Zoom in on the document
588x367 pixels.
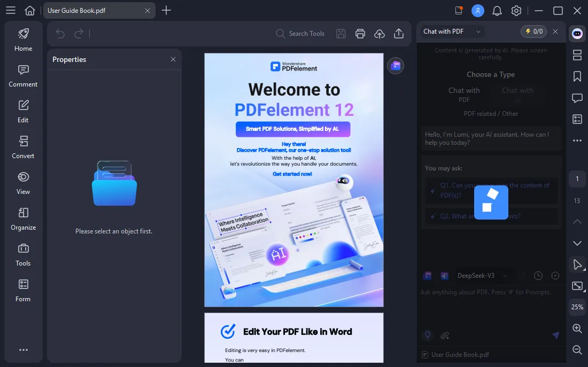click(577, 329)
